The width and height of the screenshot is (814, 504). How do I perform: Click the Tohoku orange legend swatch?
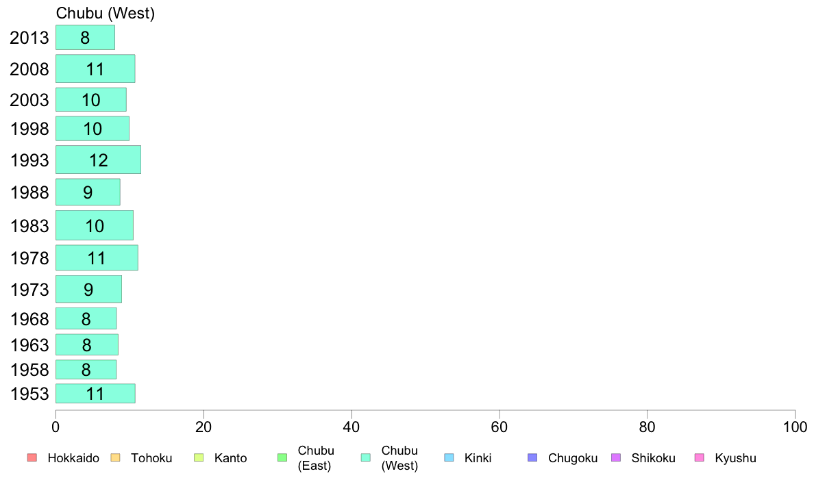click(115, 457)
